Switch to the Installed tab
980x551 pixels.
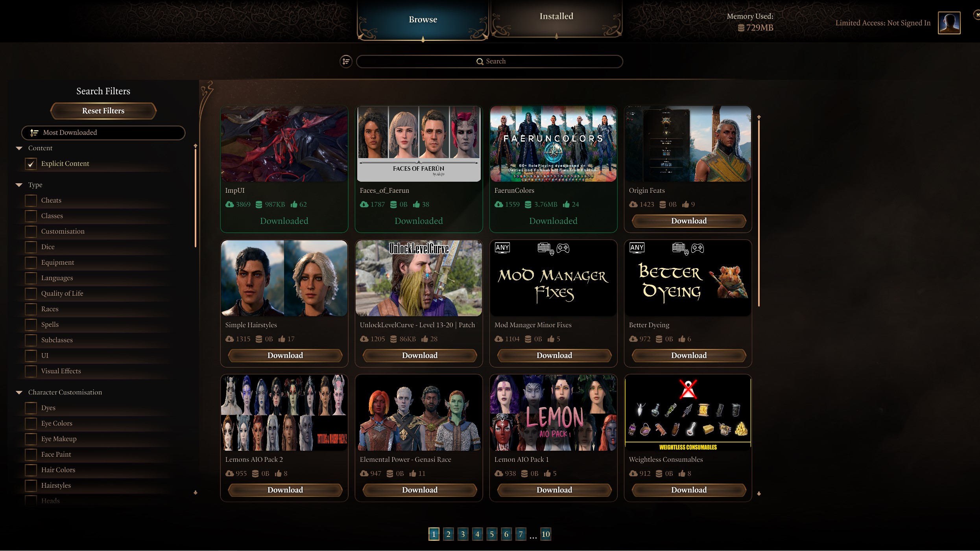tap(556, 16)
